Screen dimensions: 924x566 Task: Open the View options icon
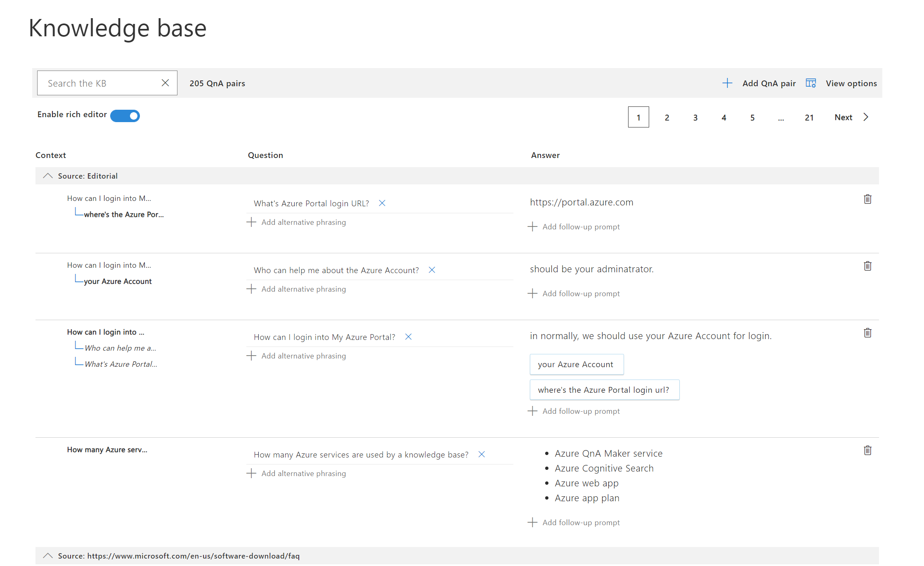[x=811, y=83]
